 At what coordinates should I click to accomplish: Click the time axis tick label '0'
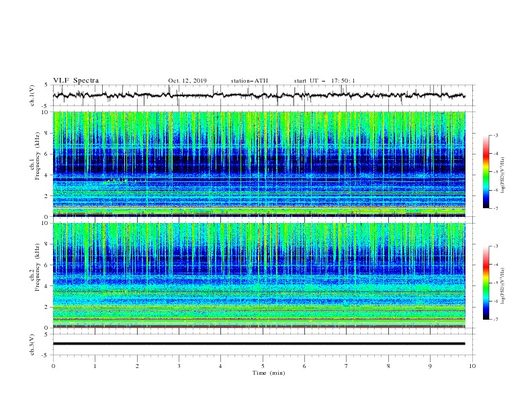click(x=53, y=366)
